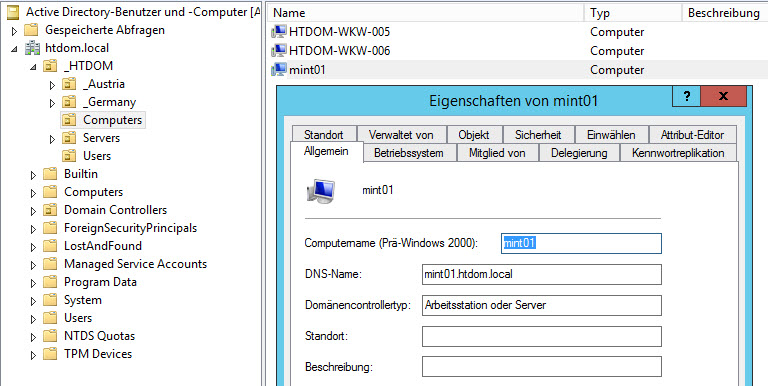This screenshot has width=768, height=386.
Task: Select the top-level Computers container
Action: point(93,192)
